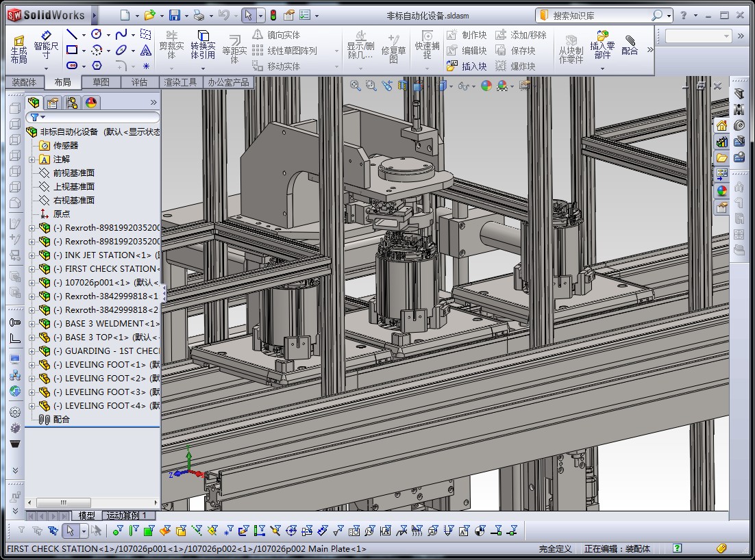Click the ConfigurationManager tab icon

[72, 103]
